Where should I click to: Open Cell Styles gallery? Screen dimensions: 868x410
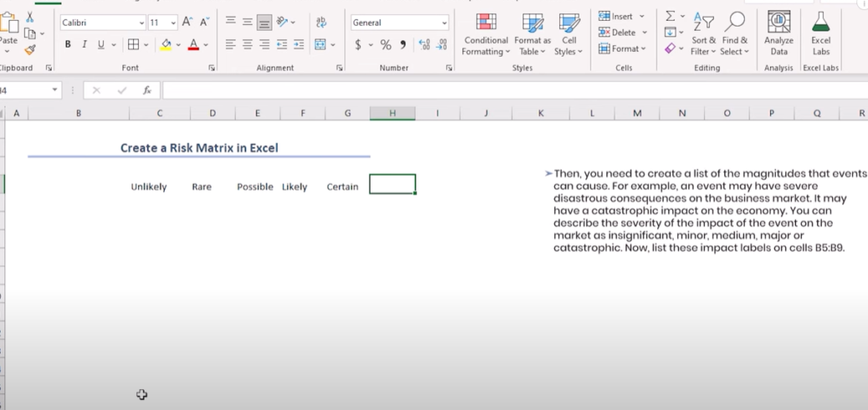click(569, 34)
